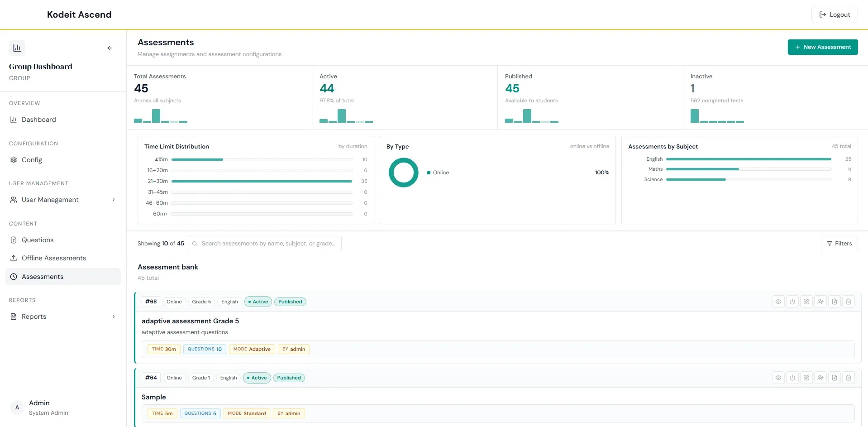Image resolution: width=868 pixels, height=427 pixels.
Task: Click the Active badge on assessment #68
Action: (258, 302)
